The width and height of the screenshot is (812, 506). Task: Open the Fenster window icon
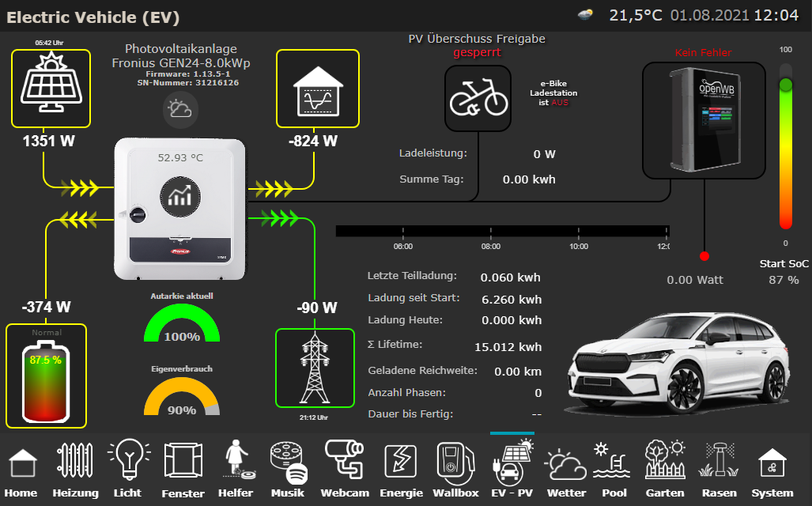(183, 460)
